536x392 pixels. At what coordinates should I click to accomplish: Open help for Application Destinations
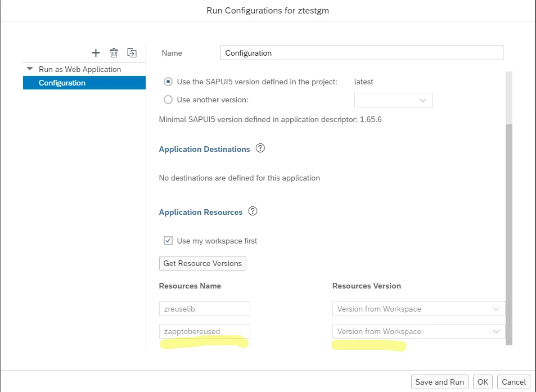[x=260, y=148]
